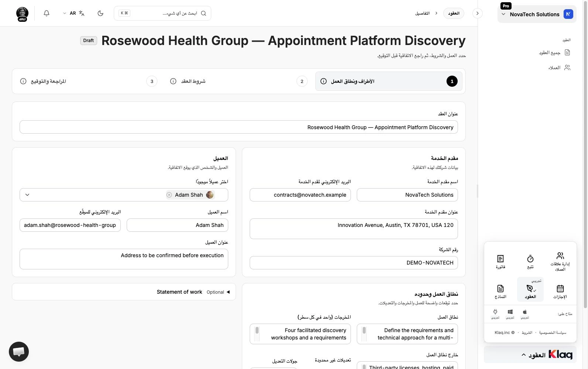Click the Apple platform icon

click(x=525, y=312)
